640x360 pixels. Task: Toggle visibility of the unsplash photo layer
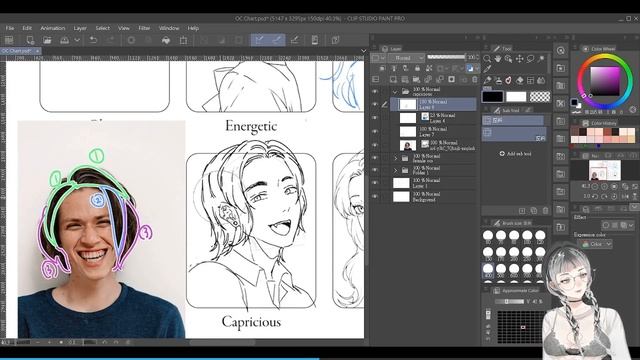point(375,145)
